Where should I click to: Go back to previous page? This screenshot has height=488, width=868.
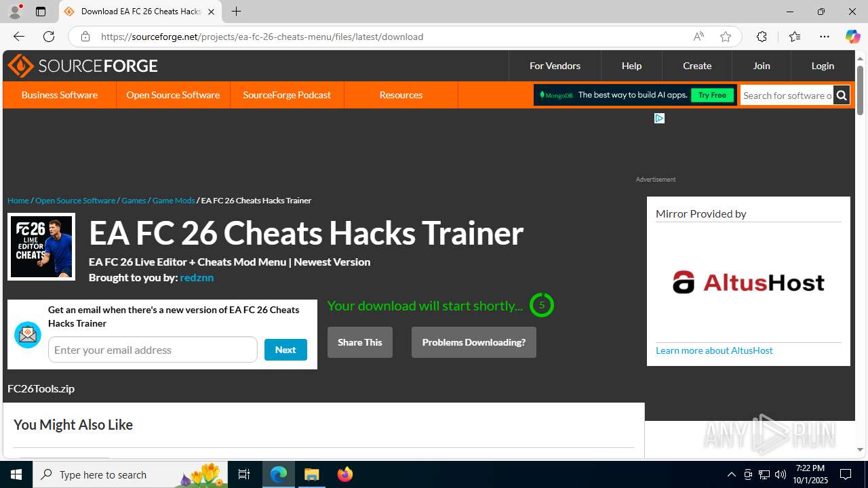(x=19, y=37)
